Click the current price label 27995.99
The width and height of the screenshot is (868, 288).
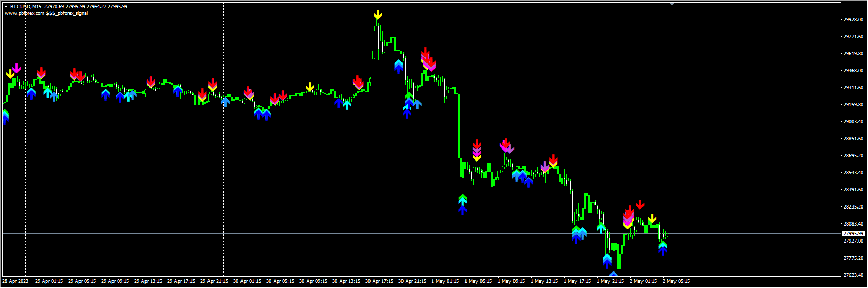coord(854,234)
